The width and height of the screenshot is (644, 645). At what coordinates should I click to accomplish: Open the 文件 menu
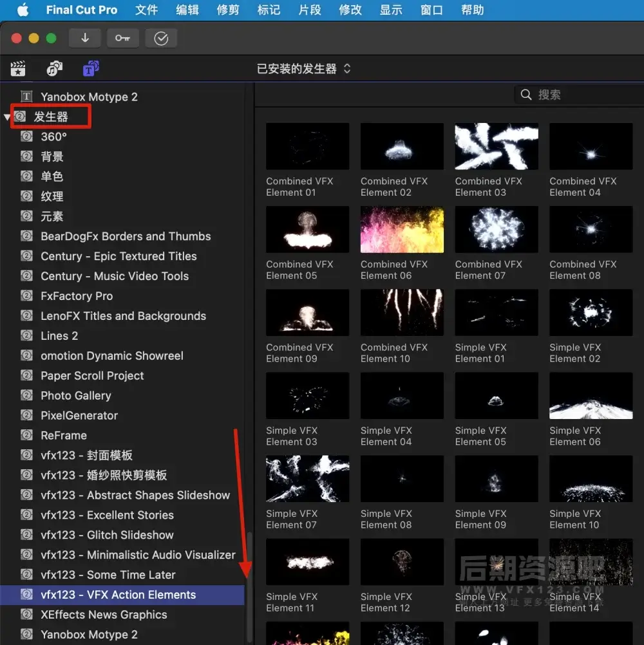[146, 10]
